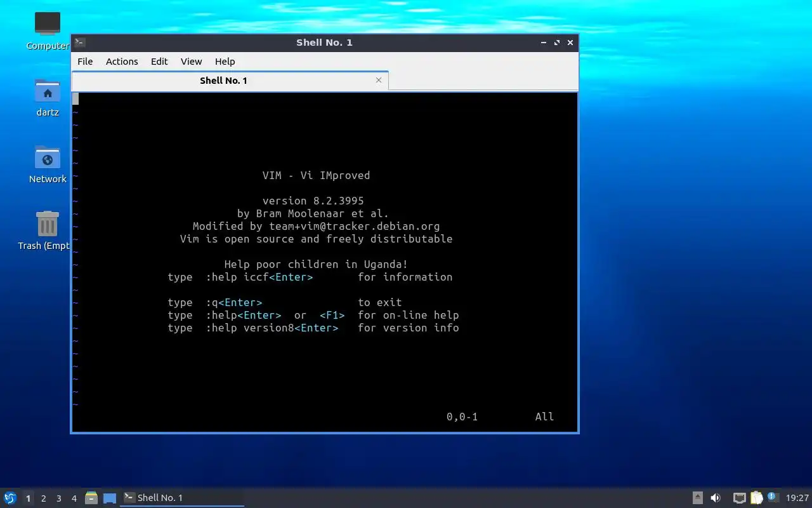Minimize the Shell No. 1 window

pos(544,43)
